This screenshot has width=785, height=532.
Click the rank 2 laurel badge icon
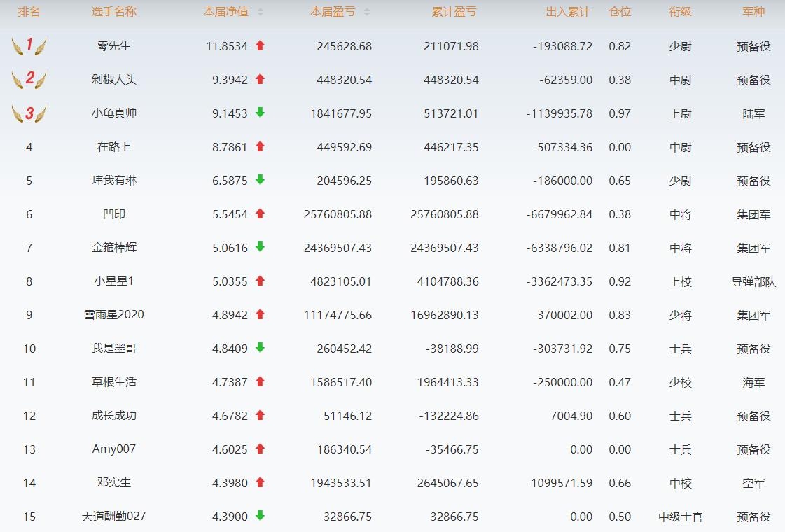(29, 80)
